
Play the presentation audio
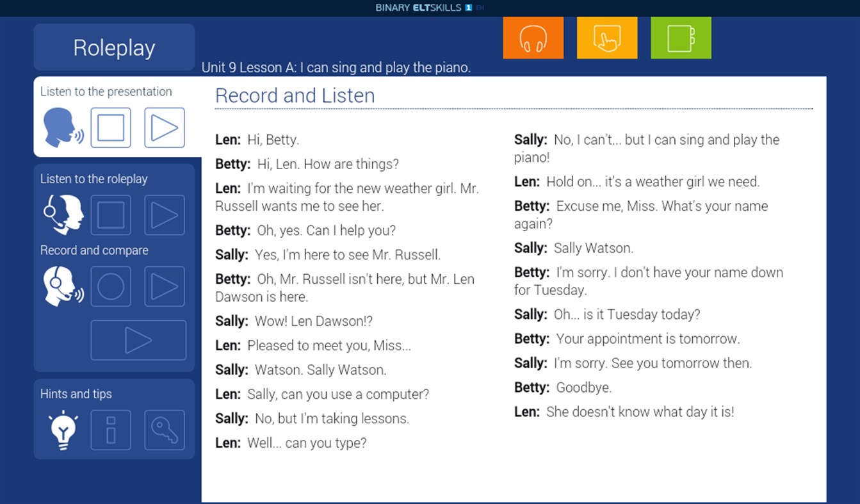[x=164, y=127]
